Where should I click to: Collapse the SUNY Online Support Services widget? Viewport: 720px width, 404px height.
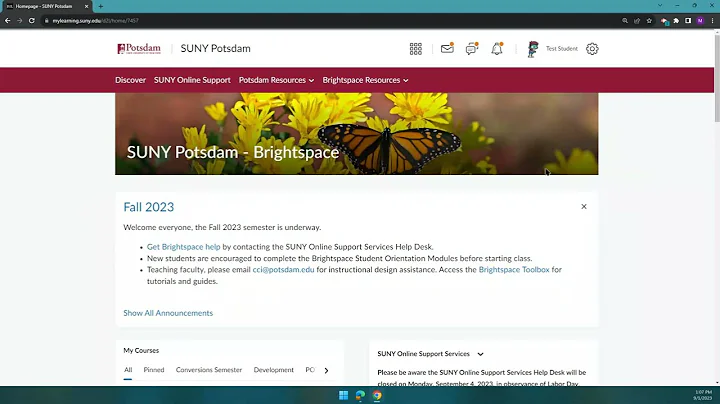(x=480, y=354)
